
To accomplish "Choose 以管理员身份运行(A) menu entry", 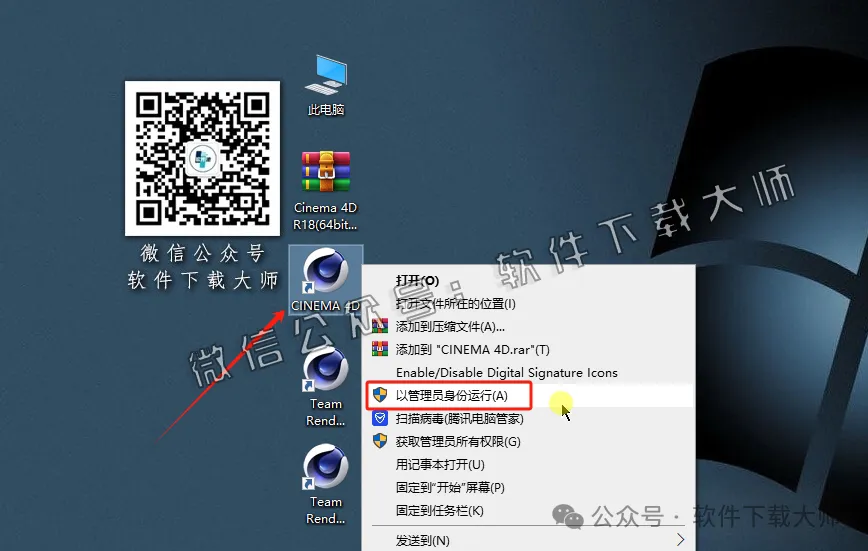I will click(x=529, y=395).
